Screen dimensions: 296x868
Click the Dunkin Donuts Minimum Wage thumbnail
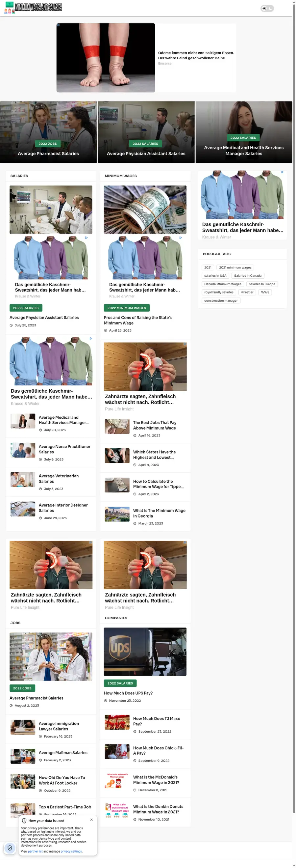117,810
